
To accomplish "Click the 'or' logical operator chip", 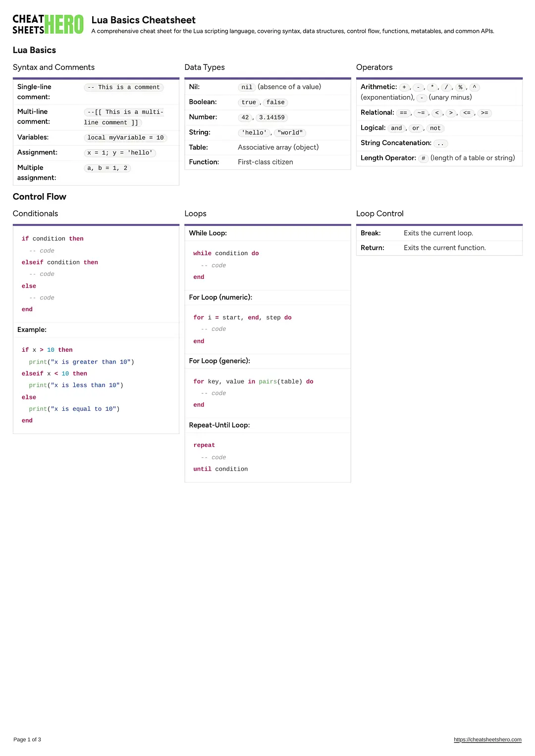I will pyautogui.click(x=416, y=128).
